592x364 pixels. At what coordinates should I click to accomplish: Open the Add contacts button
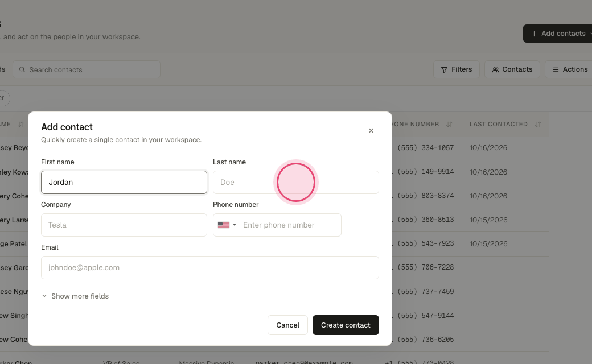coord(558,34)
